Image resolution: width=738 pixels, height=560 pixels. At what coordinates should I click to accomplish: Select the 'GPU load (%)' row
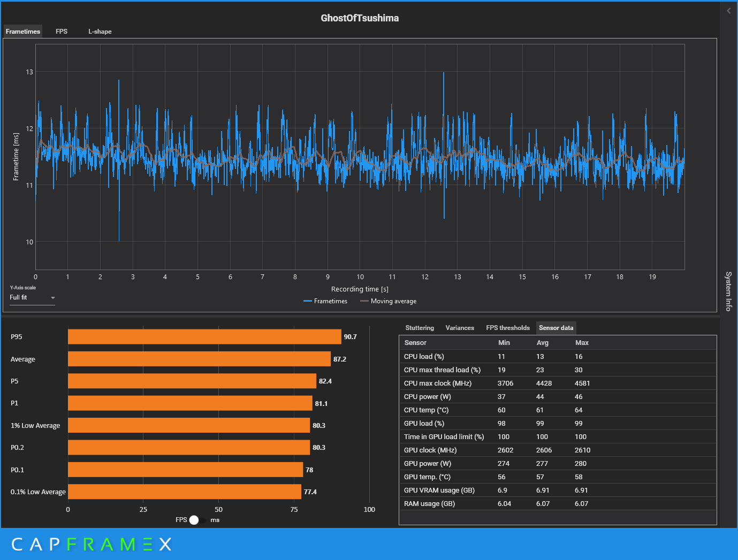557,423
